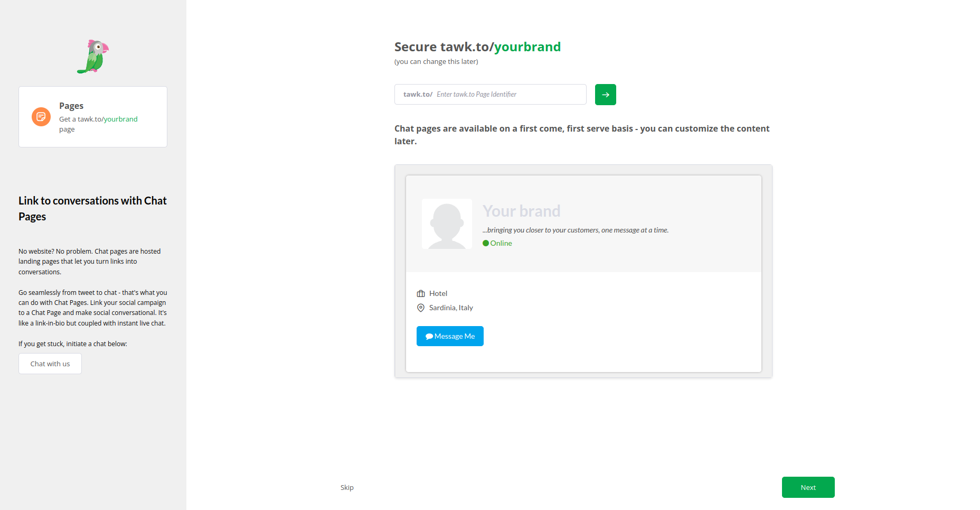The height and width of the screenshot is (510, 980).
Task: Select the Pages step card
Action: pos(93,117)
